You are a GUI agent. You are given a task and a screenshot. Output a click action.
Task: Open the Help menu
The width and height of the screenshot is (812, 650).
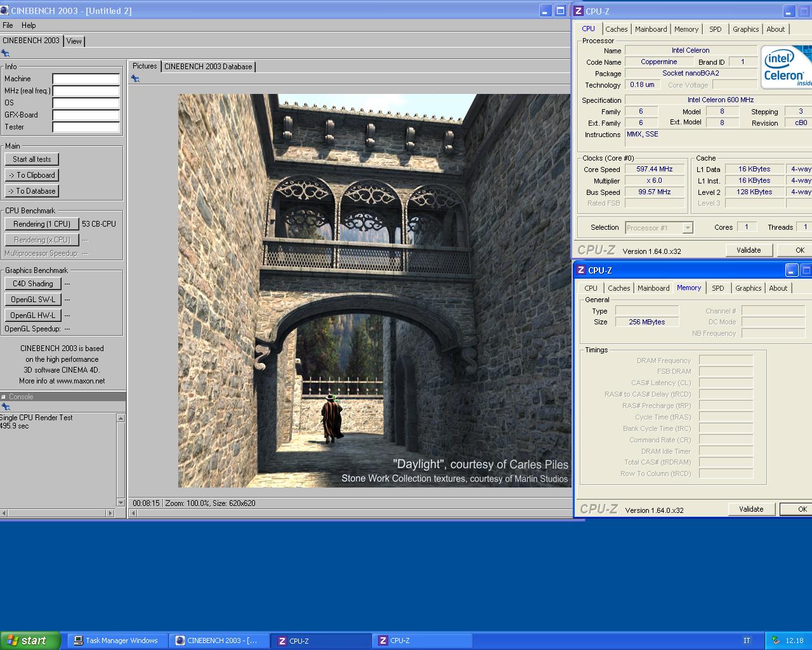click(x=29, y=25)
